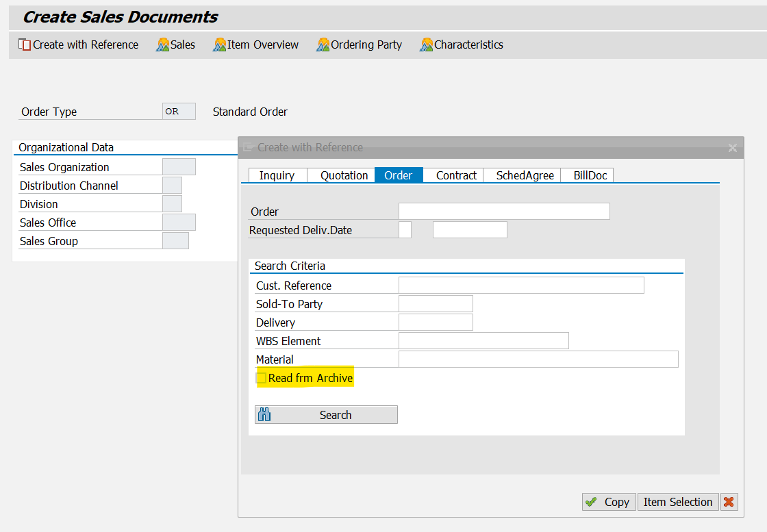Click the 'Create Sales Documents' page title
767x532 pixels.
click(121, 17)
